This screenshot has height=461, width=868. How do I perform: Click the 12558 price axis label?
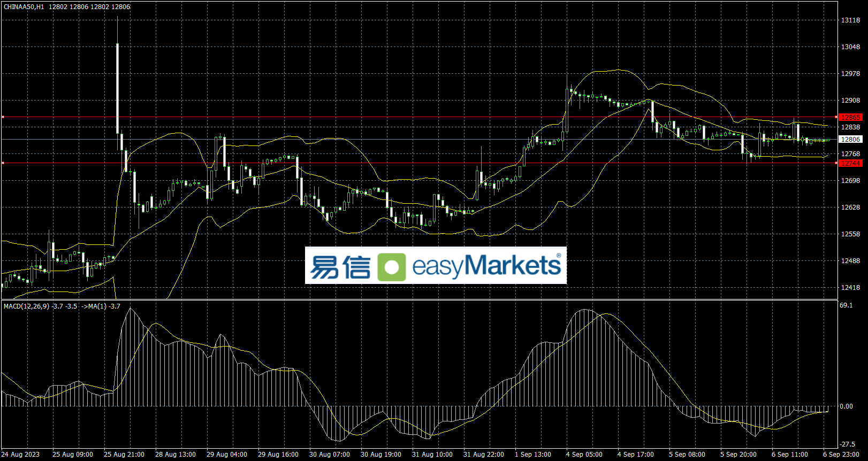(x=850, y=234)
